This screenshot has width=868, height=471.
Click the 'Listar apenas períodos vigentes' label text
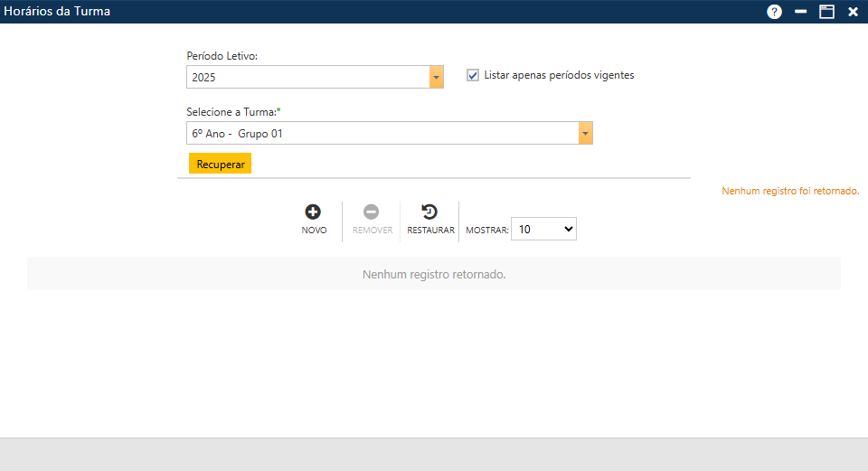tap(559, 76)
